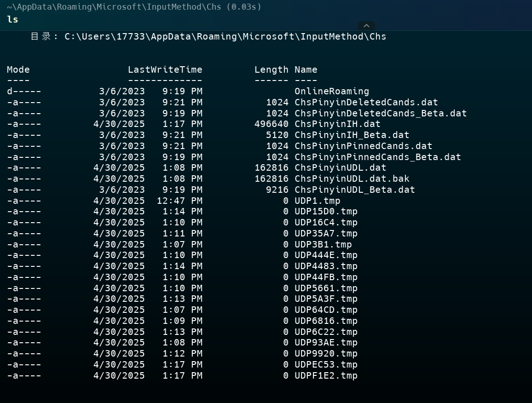532x403 pixels.
Task: Click the ChsPinyinUDL.dat.bak file name
Action: coord(352,178)
